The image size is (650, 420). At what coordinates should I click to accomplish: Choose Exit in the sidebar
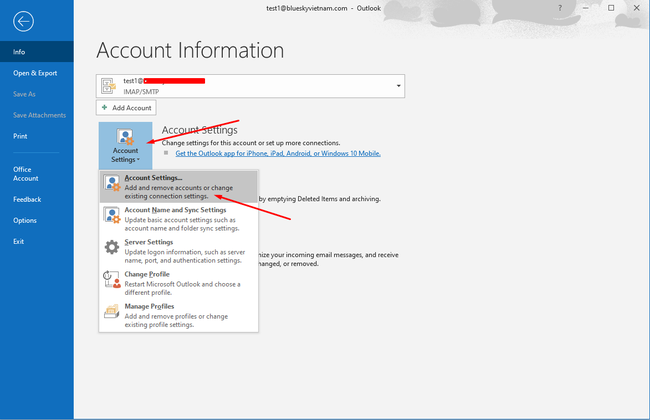tap(37, 241)
